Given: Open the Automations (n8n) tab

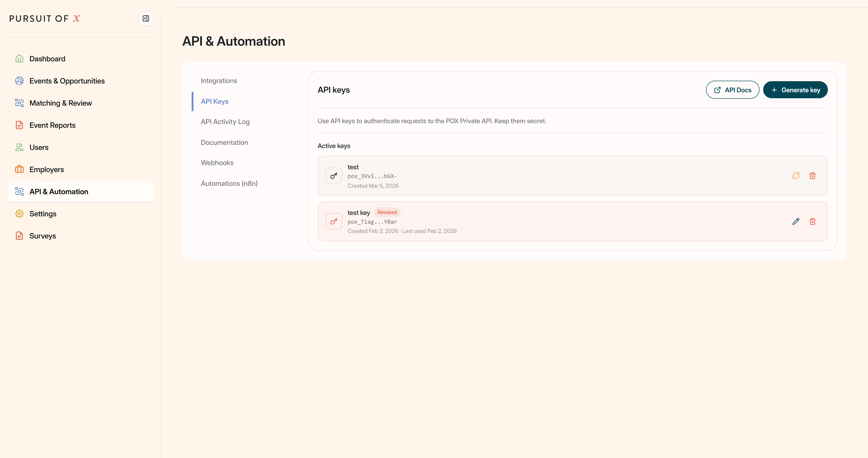Looking at the screenshot, I should 229,183.
